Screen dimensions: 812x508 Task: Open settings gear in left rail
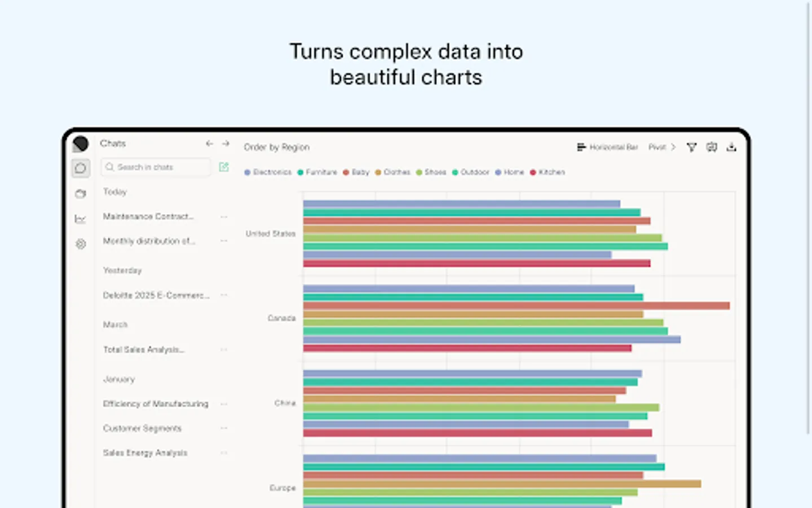(81, 244)
